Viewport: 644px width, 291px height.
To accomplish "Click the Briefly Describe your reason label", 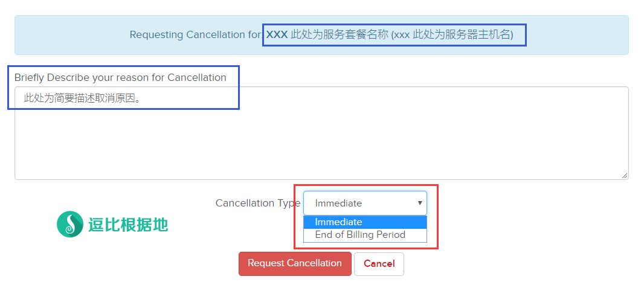I will pyautogui.click(x=120, y=77).
